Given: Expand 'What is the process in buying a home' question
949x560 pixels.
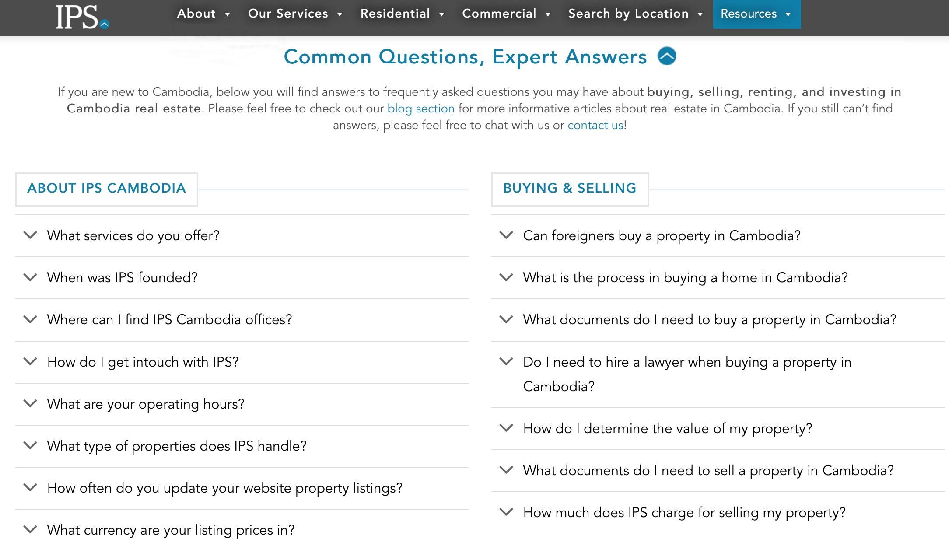Looking at the screenshot, I should (x=685, y=278).
